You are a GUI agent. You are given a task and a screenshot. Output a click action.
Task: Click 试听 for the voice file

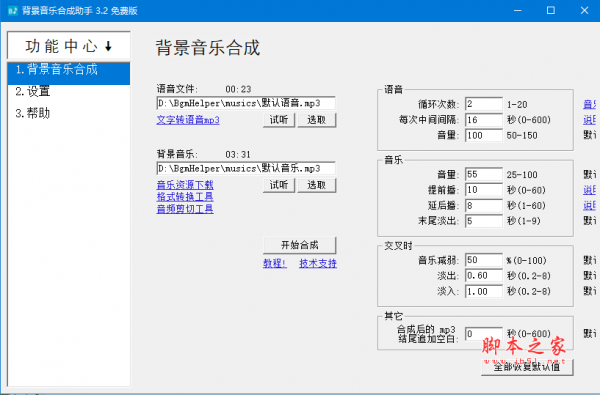[x=279, y=120]
